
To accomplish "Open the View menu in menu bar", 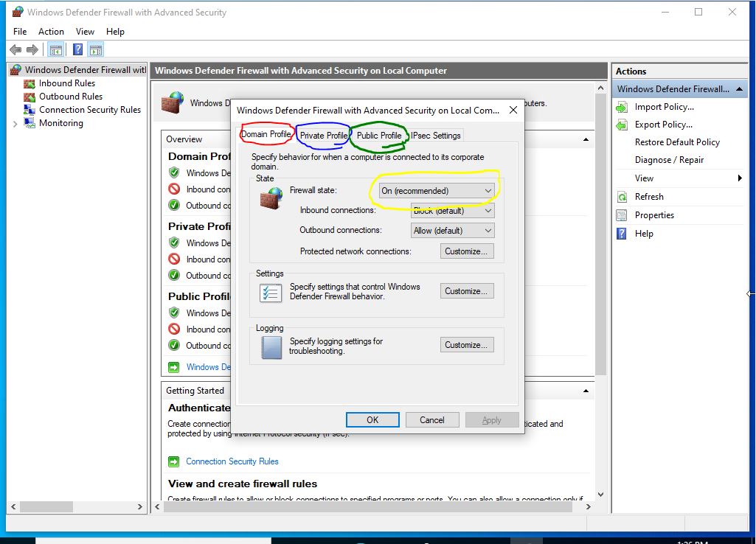I will [x=85, y=32].
